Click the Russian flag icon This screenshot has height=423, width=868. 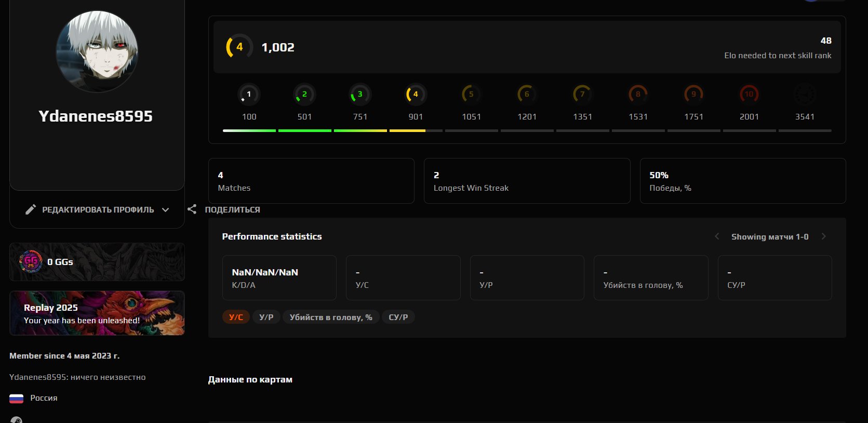[x=17, y=399]
